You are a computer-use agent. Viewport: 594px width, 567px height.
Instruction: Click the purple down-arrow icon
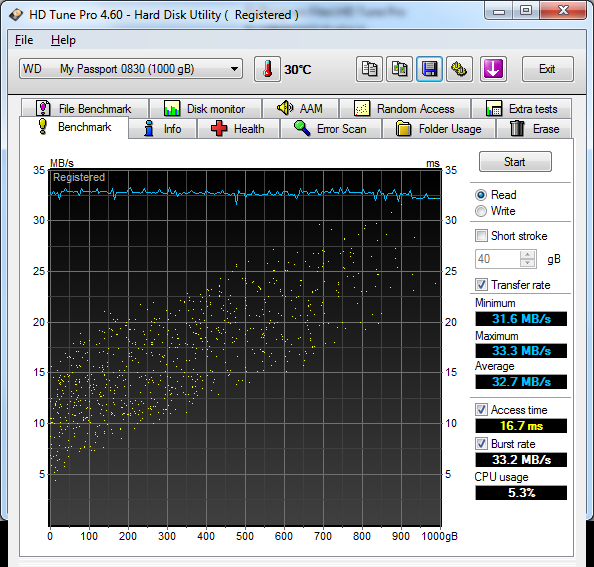click(493, 69)
